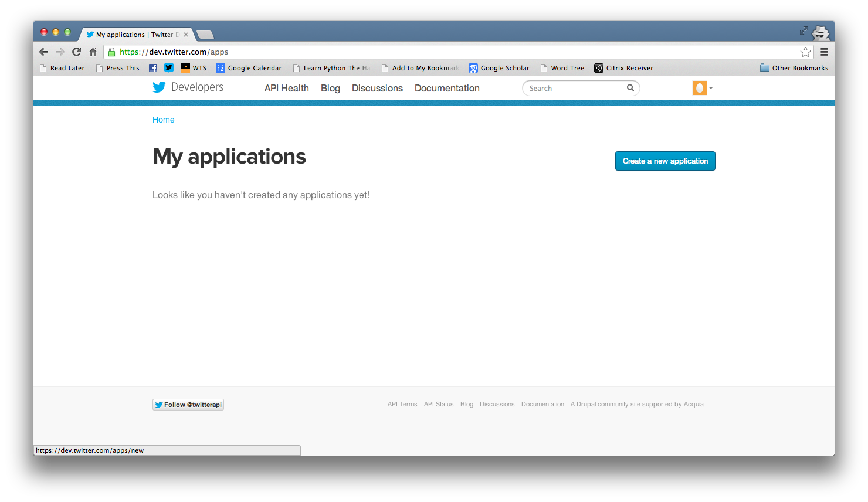This screenshot has width=868, height=502.
Task: Open the Read Later bookmark
Action: click(x=62, y=68)
